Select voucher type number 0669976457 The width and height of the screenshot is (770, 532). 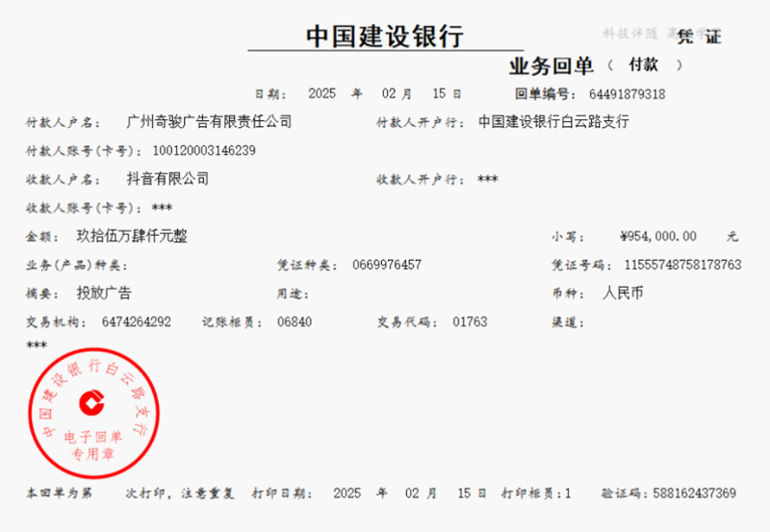[x=387, y=265]
